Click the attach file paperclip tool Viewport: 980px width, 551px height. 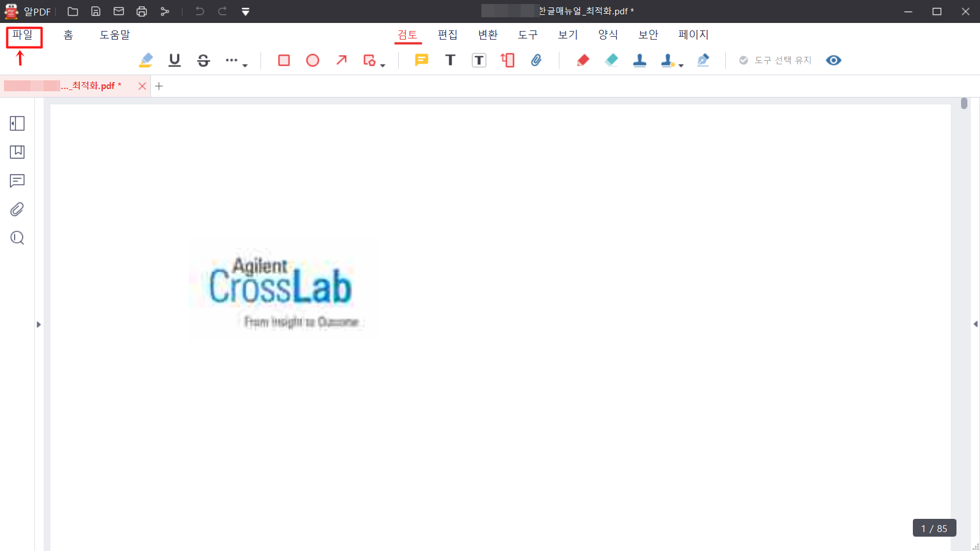click(x=536, y=60)
